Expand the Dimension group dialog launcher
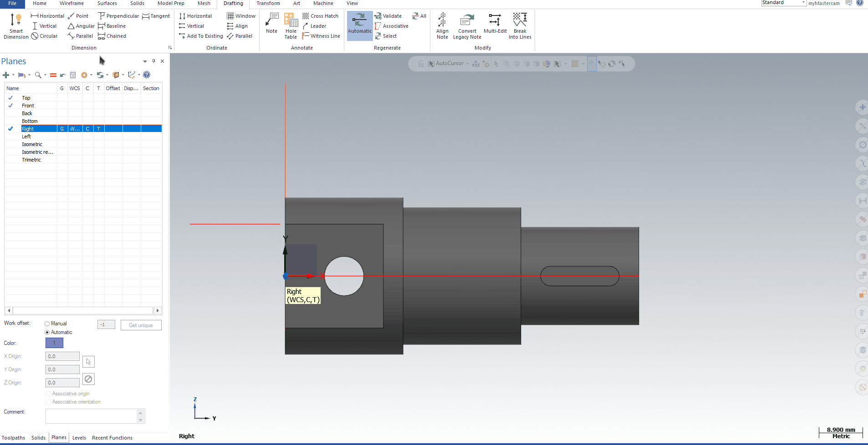 point(170,48)
